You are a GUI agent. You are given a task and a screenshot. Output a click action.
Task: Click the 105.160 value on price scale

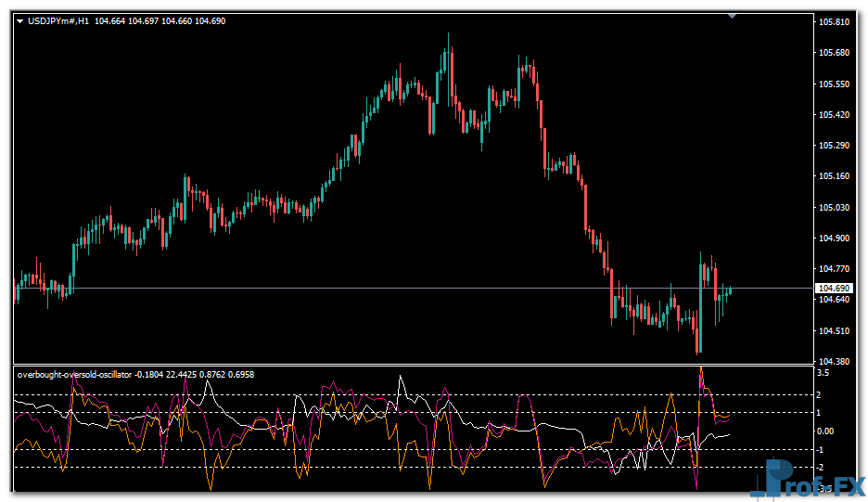[832, 176]
